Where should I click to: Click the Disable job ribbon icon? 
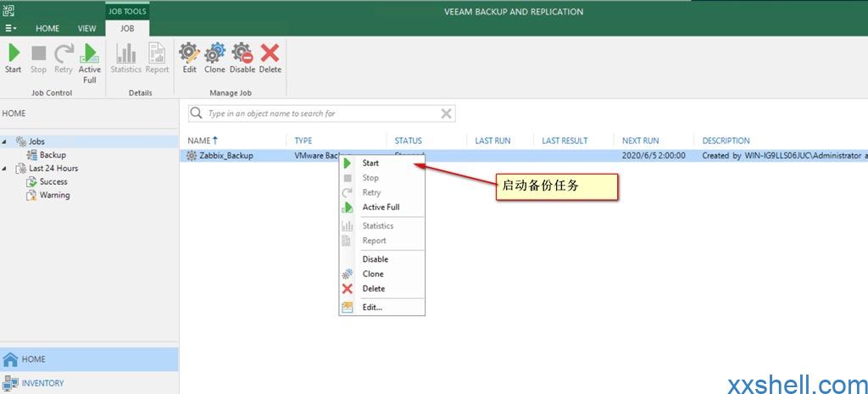[242, 58]
